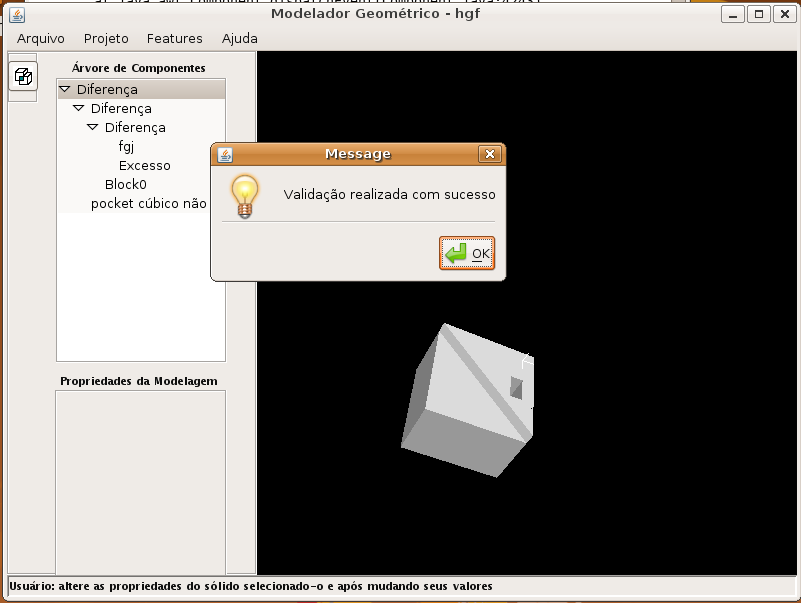Click the lightbulb icon in the message dialog
This screenshot has height=603, width=801.
[x=245, y=195]
